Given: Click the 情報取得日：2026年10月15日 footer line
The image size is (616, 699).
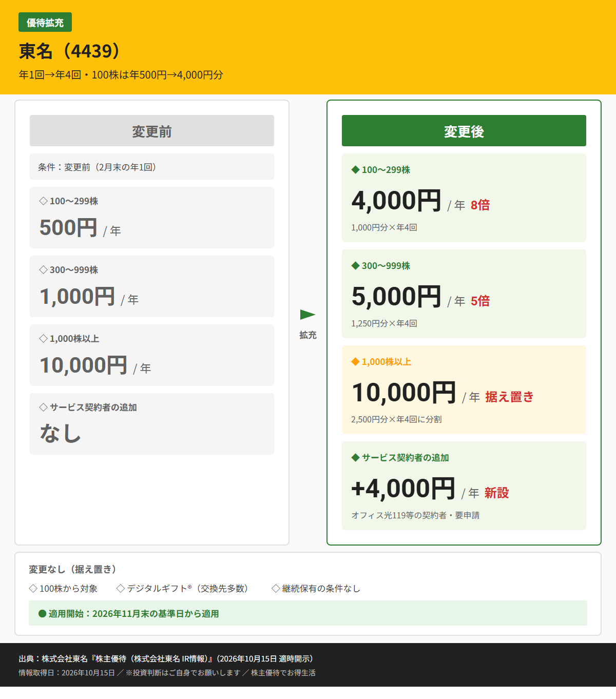Looking at the screenshot, I should tap(167, 673).
